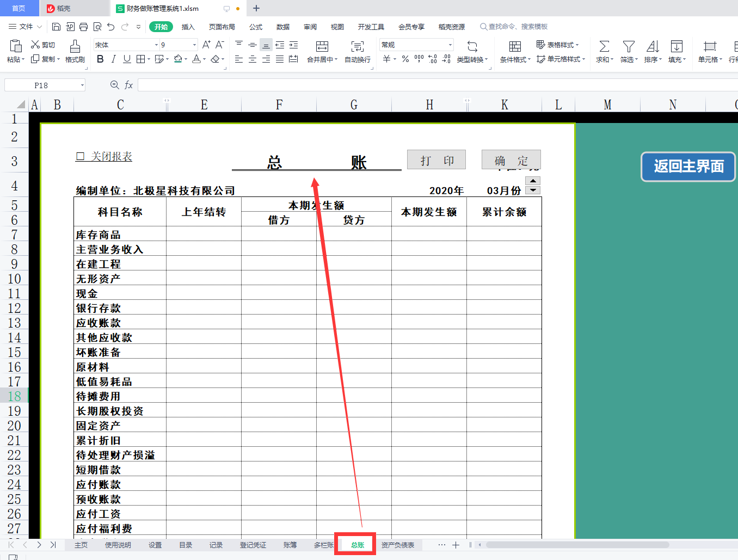Expand the Name Box dropdown P18
This screenshot has height=560, width=738.
(x=82, y=85)
